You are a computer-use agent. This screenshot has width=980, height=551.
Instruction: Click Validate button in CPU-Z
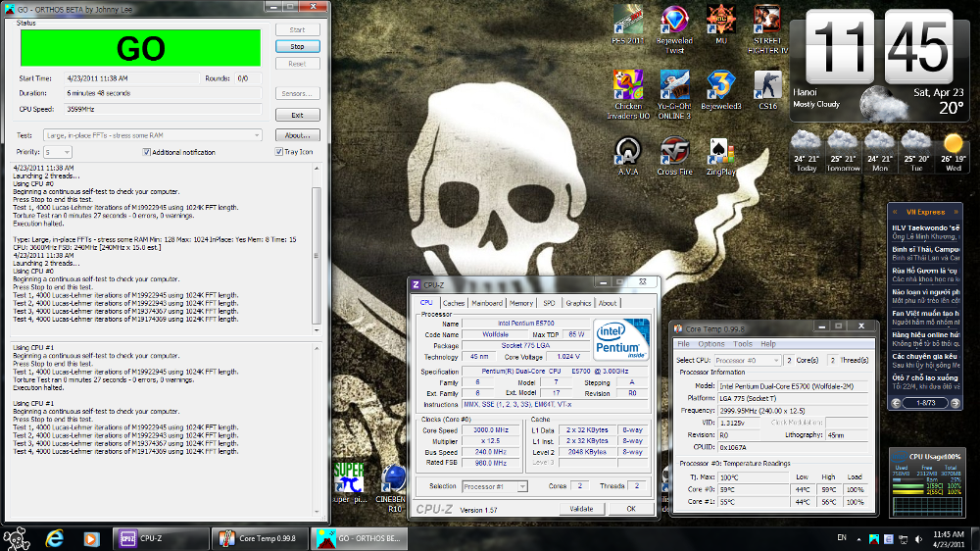[581, 509]
